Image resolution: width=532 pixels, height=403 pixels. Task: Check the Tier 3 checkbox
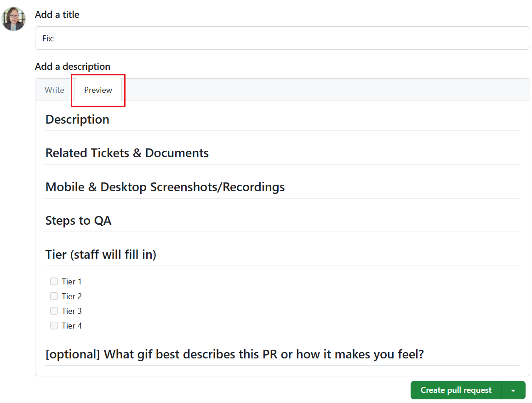(54, 311)
